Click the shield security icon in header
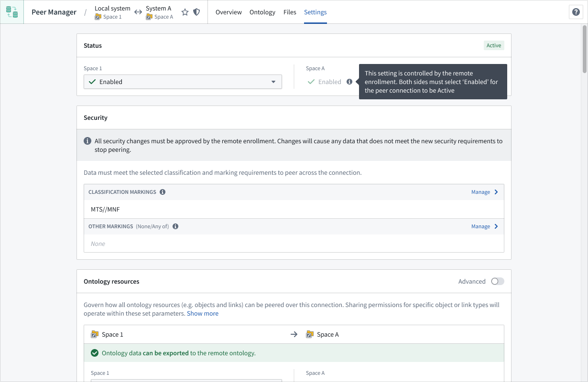Viewport: 588px width, 382px height. 196,12
